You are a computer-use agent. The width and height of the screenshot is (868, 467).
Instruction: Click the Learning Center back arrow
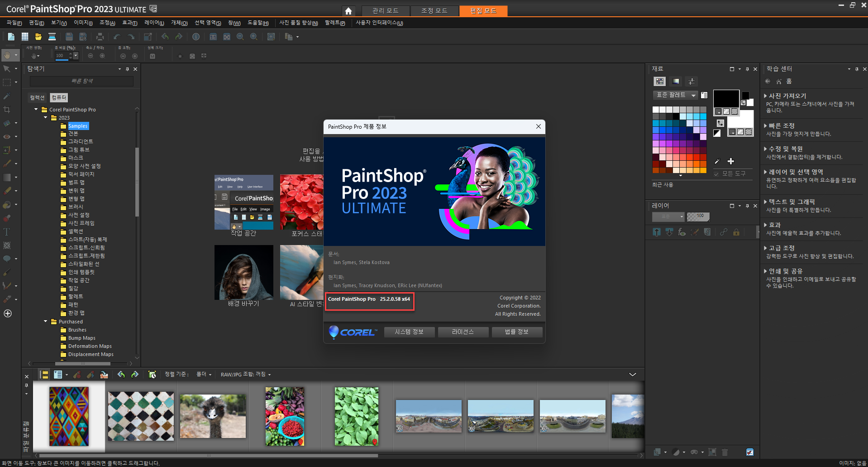[x=768, y=82]
